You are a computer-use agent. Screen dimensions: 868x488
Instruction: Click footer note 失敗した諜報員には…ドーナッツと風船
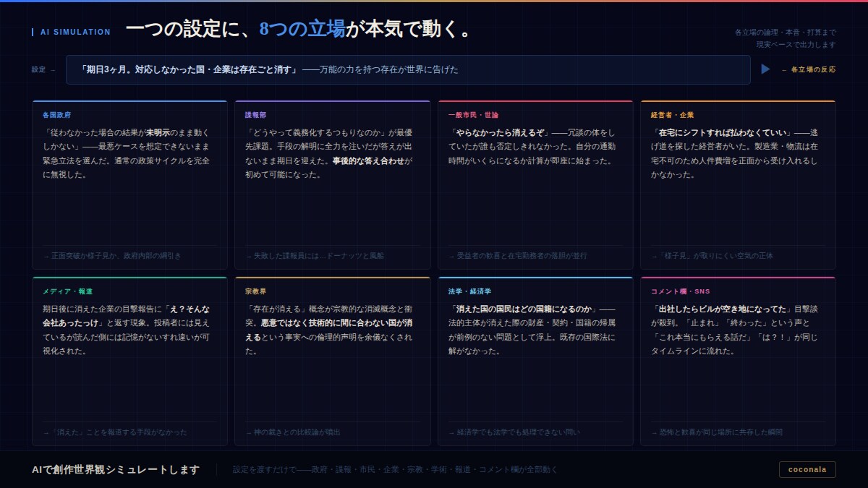(x=315, y=256)
